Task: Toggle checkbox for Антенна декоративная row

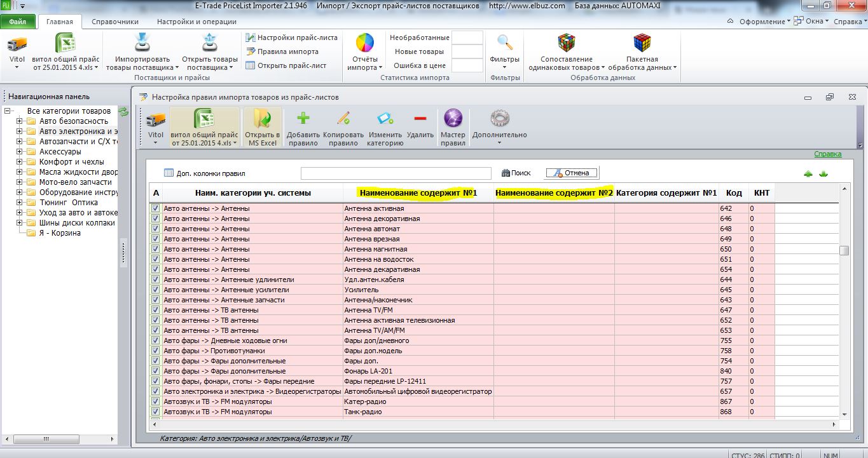Action: click(x=155, y=218)
